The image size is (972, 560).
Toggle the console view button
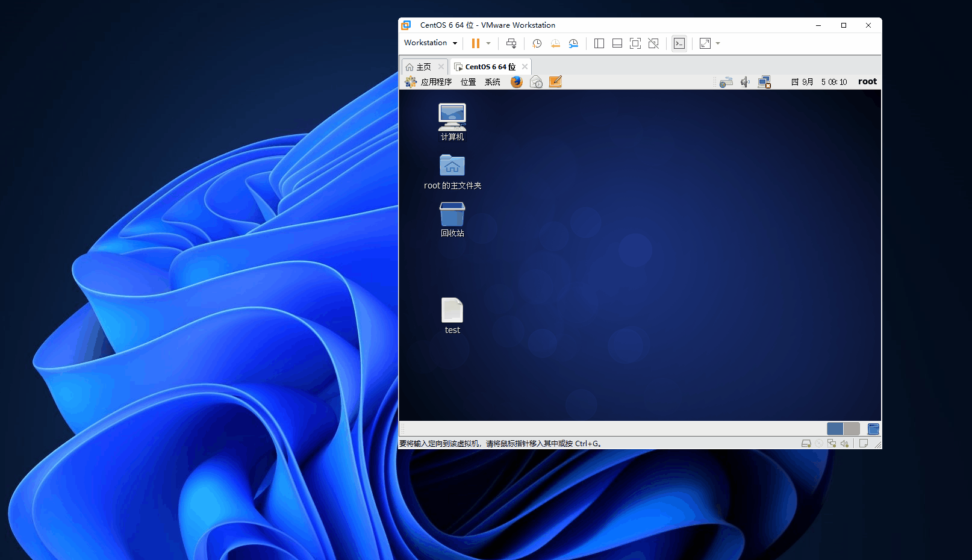[679, 43]
